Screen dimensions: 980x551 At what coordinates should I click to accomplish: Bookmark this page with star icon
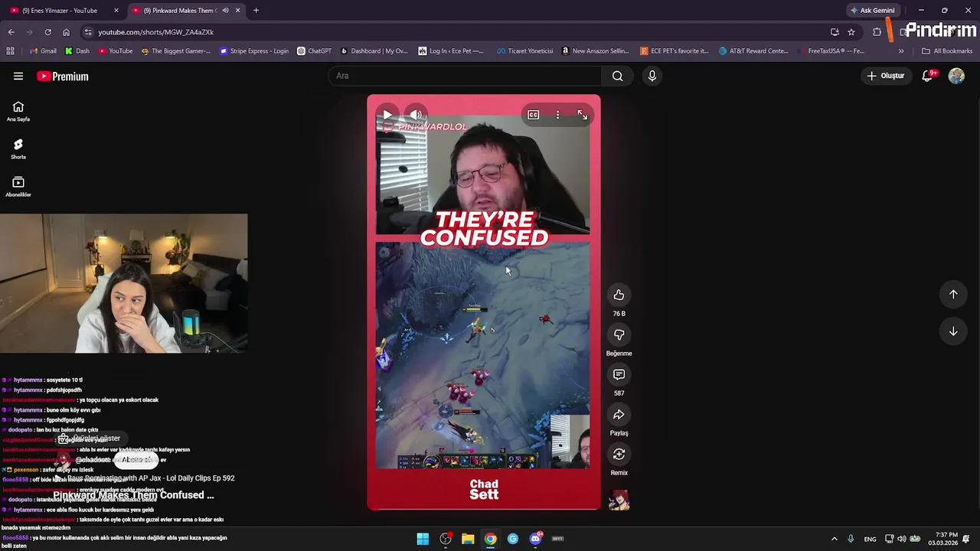[851, 32]
